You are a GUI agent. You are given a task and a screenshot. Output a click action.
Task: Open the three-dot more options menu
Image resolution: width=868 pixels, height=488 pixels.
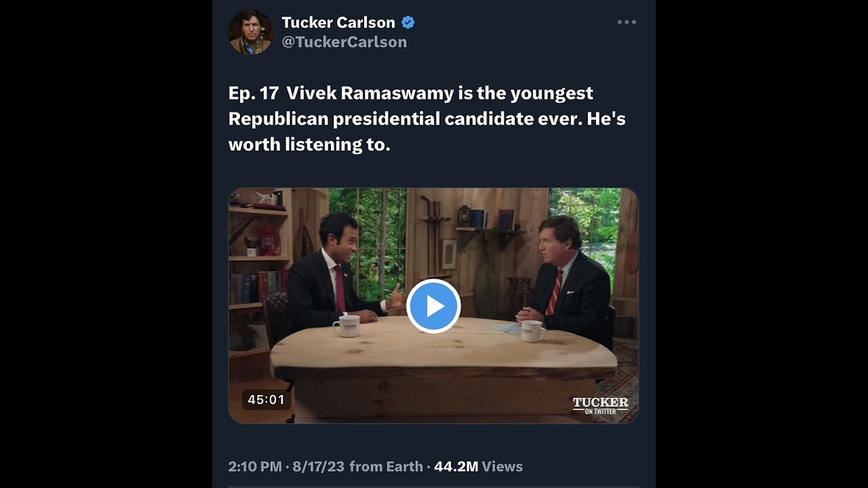pos(627,22)
